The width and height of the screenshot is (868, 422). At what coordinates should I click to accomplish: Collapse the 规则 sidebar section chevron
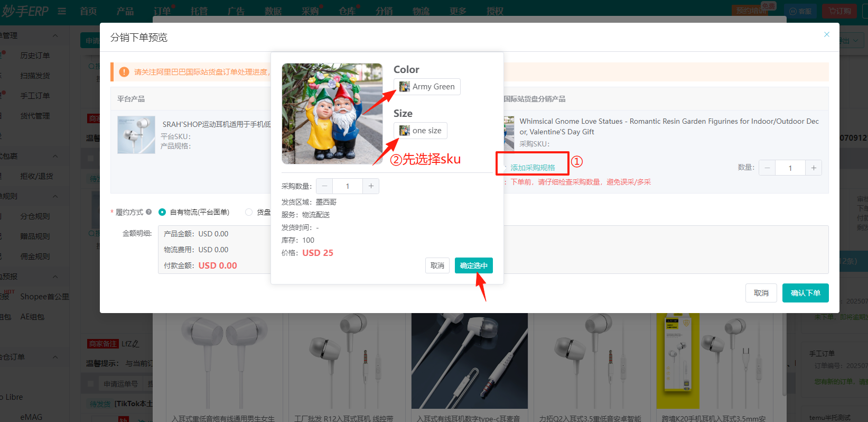[55, 196]
